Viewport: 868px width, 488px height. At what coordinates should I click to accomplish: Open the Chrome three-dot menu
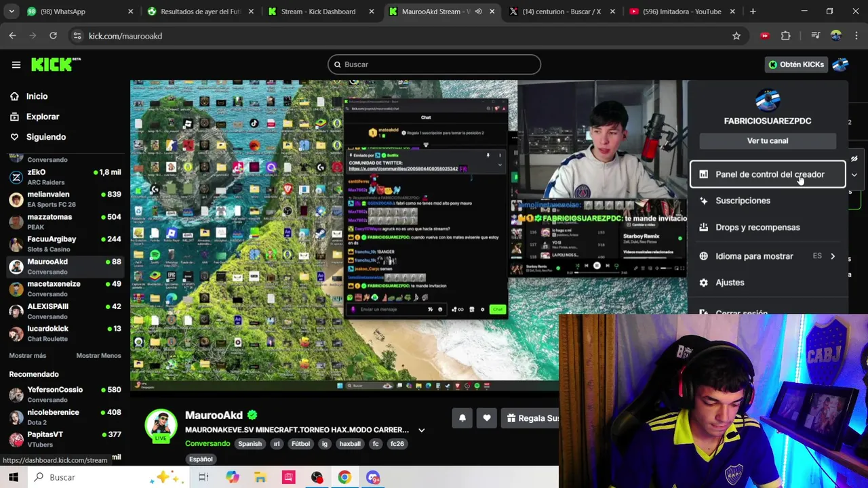[856, 36]
